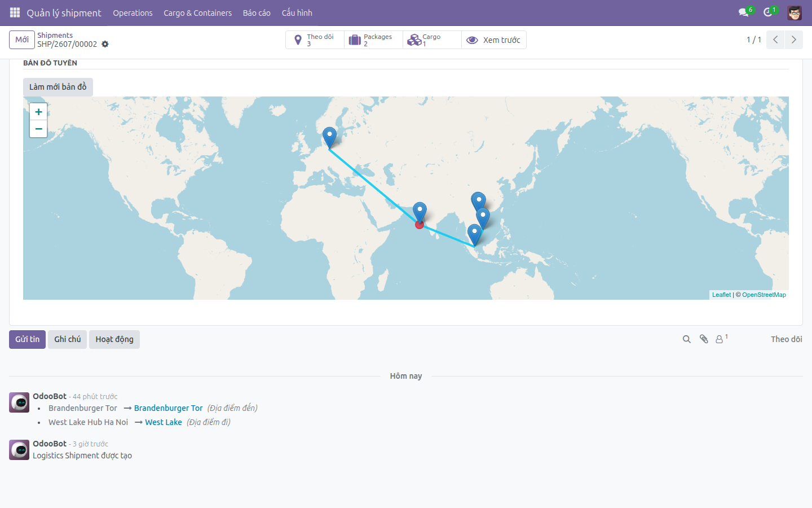Screen dimensions: 812x508
Task: Open the Quản lý shipment home
Action: [x=64, y=12]
